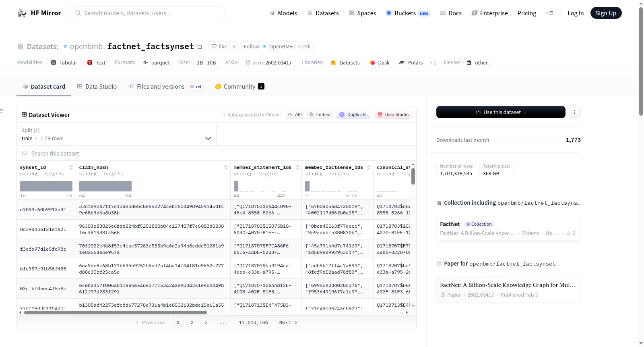This screenshot has height=347, width=644.
Task: Select the Dask library tag
Action: pos(380,62)
